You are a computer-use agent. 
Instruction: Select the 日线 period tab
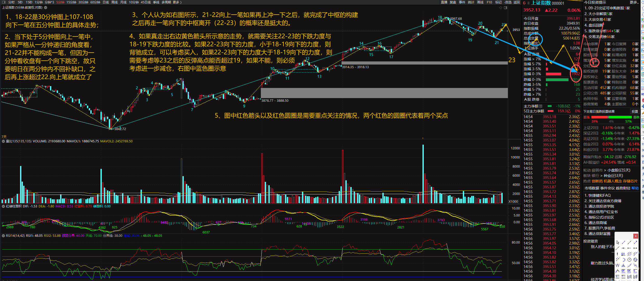pyautogui.click(x=106, y=2)
